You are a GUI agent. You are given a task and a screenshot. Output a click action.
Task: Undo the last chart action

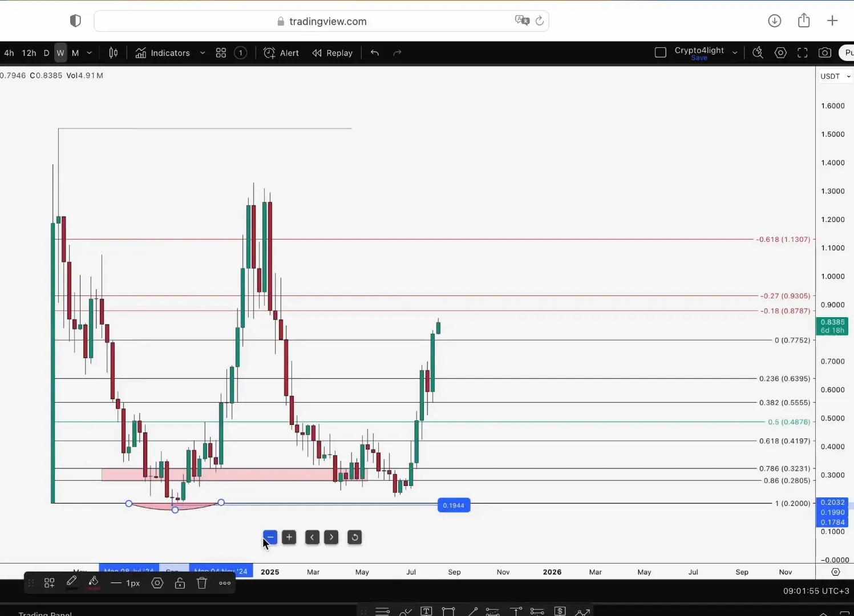[x=375, y=53]
